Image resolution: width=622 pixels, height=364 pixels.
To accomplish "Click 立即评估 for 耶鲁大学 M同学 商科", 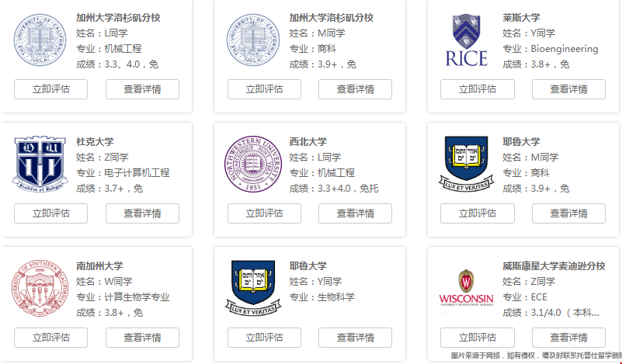I will coord(478,213).
